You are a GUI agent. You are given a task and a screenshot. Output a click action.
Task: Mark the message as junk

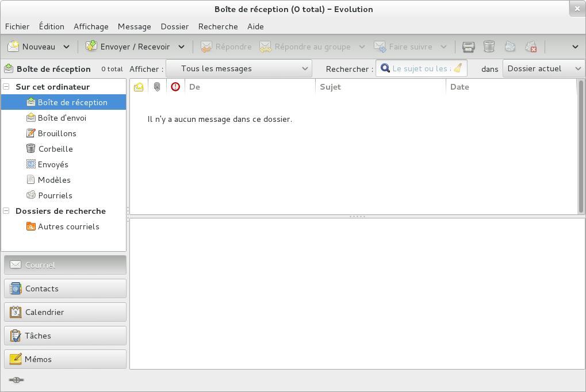pos(510,47)
